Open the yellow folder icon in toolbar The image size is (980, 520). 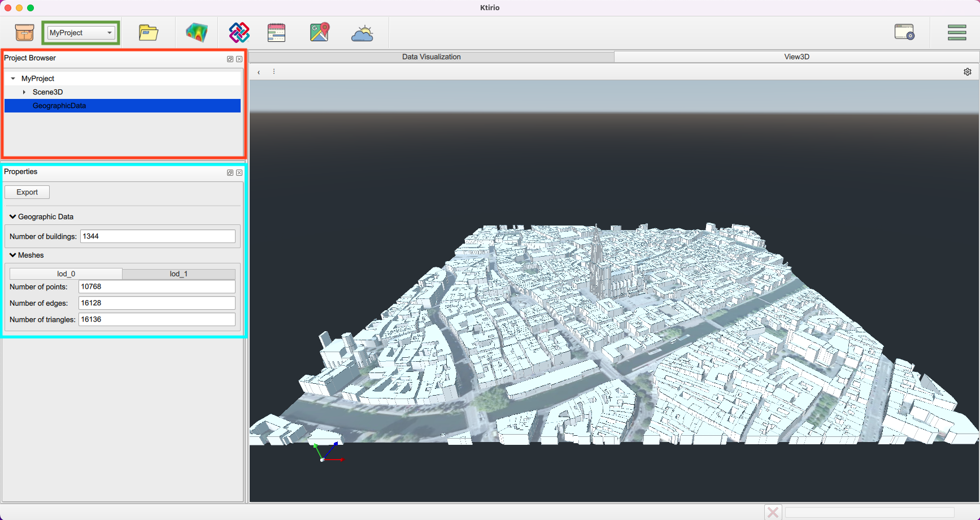[149, 33]
